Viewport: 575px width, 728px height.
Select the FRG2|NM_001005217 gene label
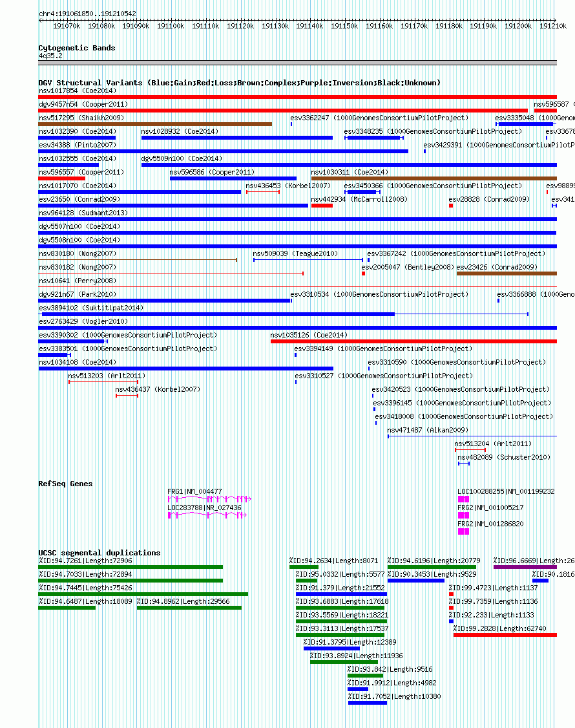click(490, 508)
